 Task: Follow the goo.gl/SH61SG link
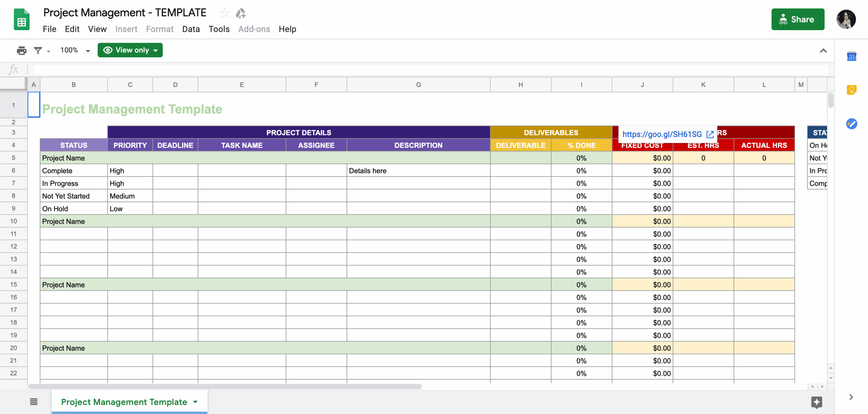coord(662,134)
